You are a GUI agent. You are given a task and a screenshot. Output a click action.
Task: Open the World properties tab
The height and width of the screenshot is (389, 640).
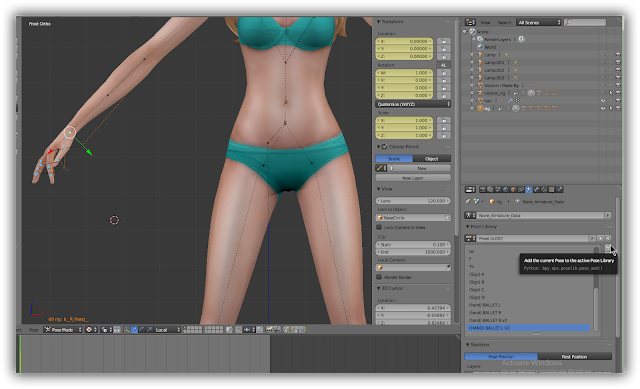click(506, 189)
